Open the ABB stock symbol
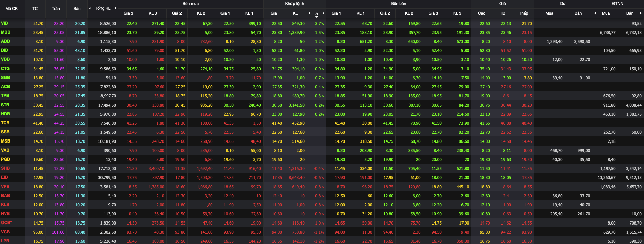 5,41
